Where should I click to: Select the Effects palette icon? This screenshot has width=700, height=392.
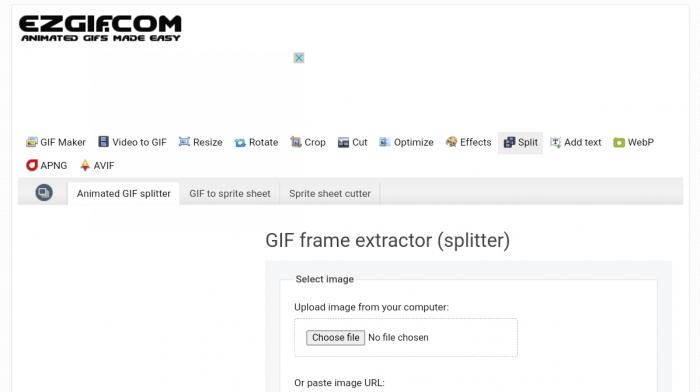tap(451, 142)
